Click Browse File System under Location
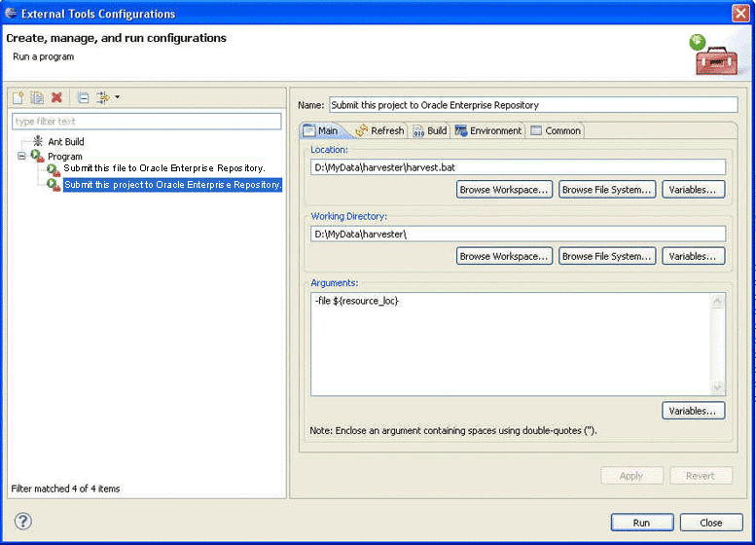The height and width of the screenshot is (545, 756). coord(606,190)
